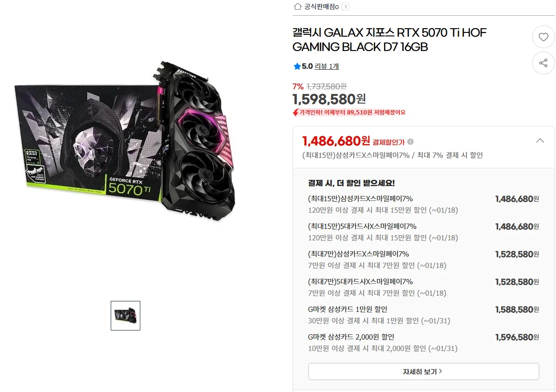This screenshot has width=556, height=392.
Task: Collapse the payment discount panel chevron
Action: pyautogui.click(x=540, y=141)
